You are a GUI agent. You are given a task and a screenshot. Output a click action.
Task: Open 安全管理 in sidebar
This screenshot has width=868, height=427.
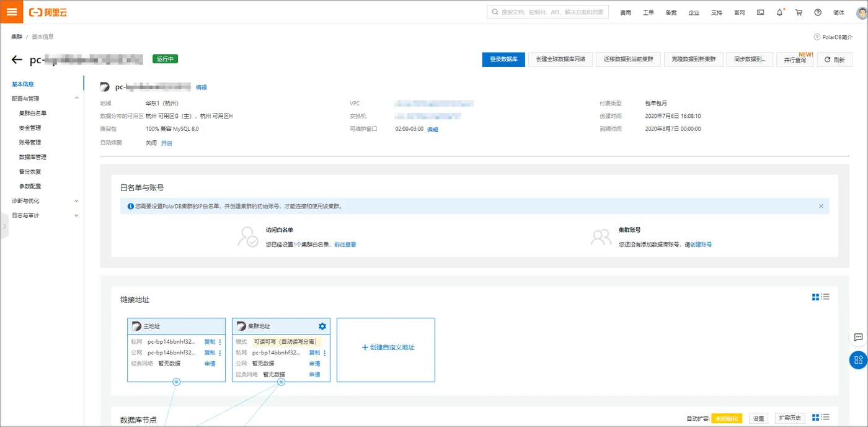pyautogui.click(x=30, y=128)
